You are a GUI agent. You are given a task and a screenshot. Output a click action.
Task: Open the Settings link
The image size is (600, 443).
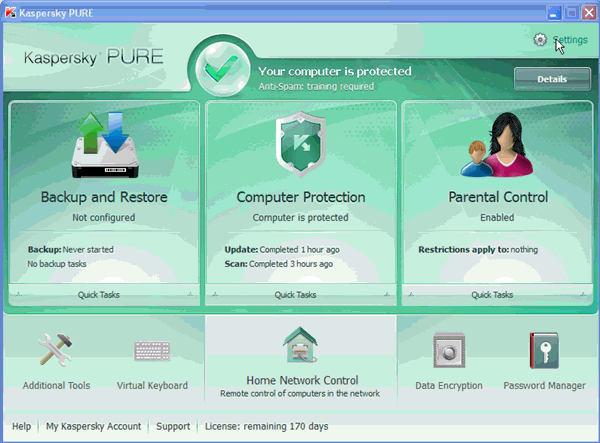(570, 40)
